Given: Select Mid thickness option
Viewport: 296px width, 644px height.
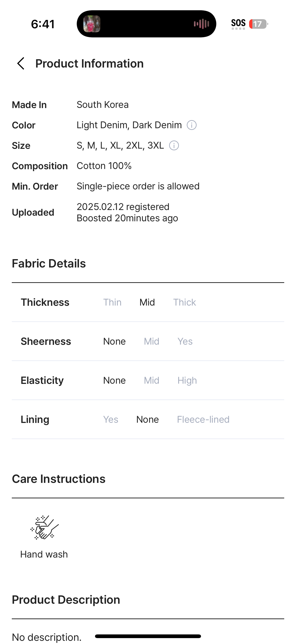Looking at the screenshot, I should pyautogui.click(x=147, y=302).
